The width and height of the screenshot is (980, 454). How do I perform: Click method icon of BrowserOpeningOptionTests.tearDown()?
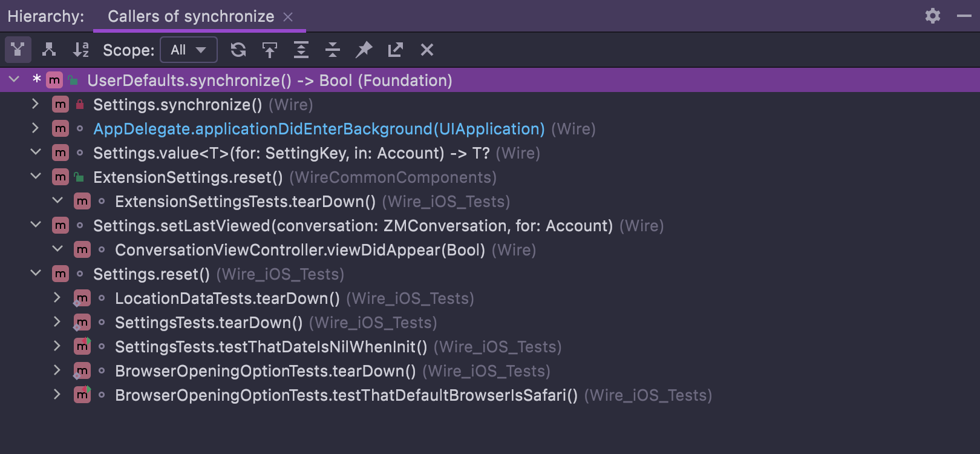pos(82,370)
